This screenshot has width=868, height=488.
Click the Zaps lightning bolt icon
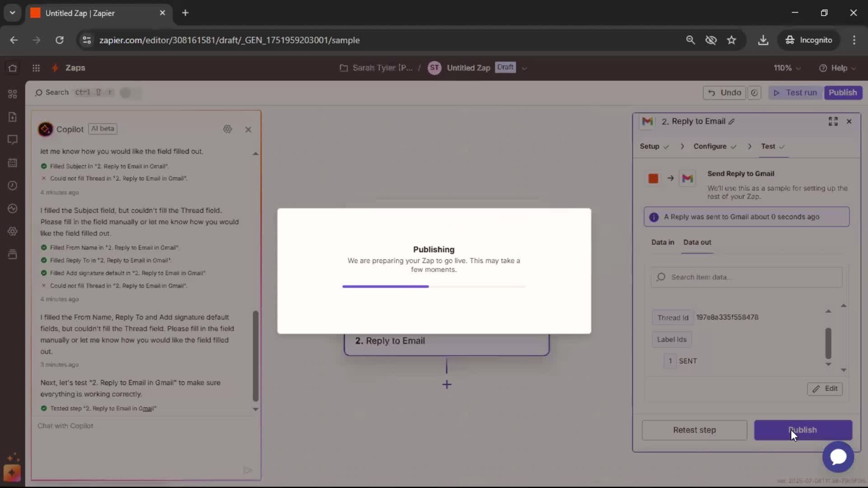55,68
